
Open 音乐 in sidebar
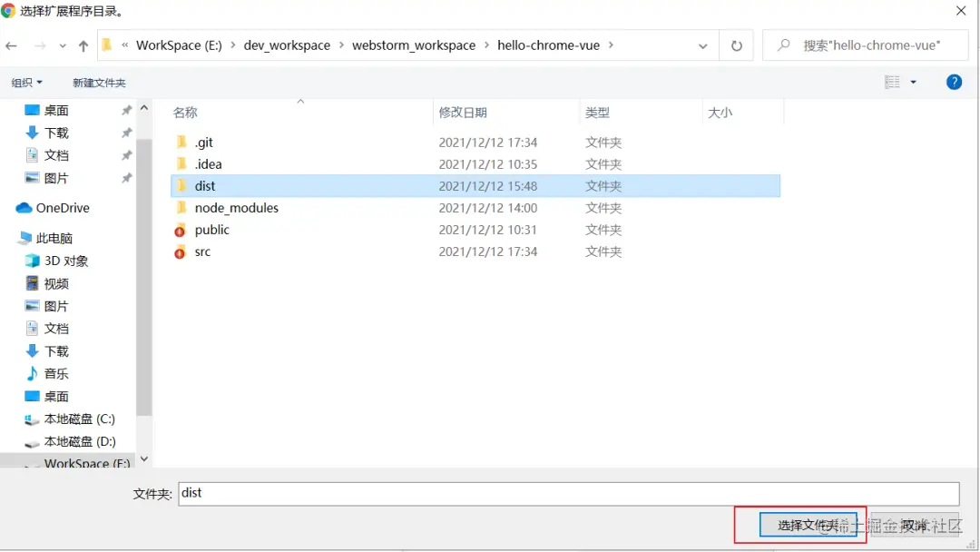click(55, 374)
